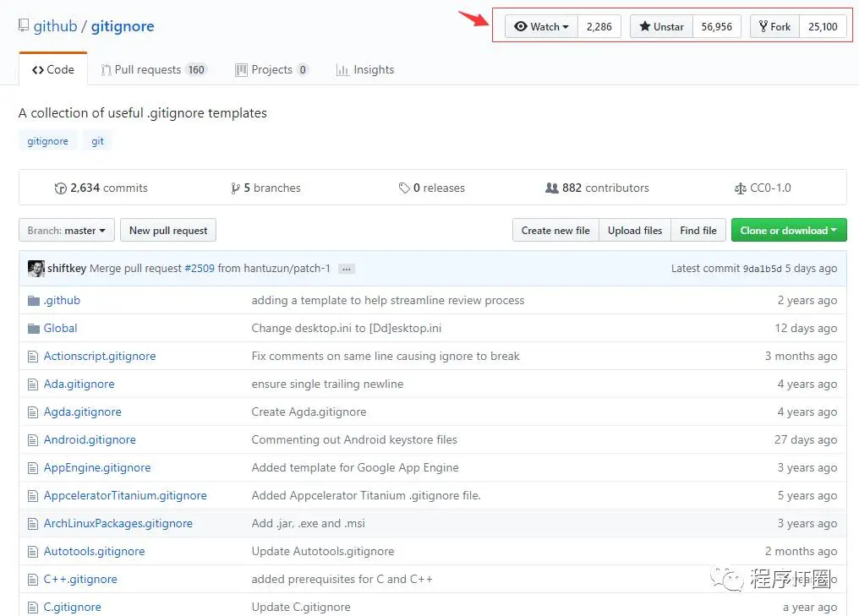Click the Global folder icon
The width and height of the screenshot is (859, 616).
[x=34, y=329]
